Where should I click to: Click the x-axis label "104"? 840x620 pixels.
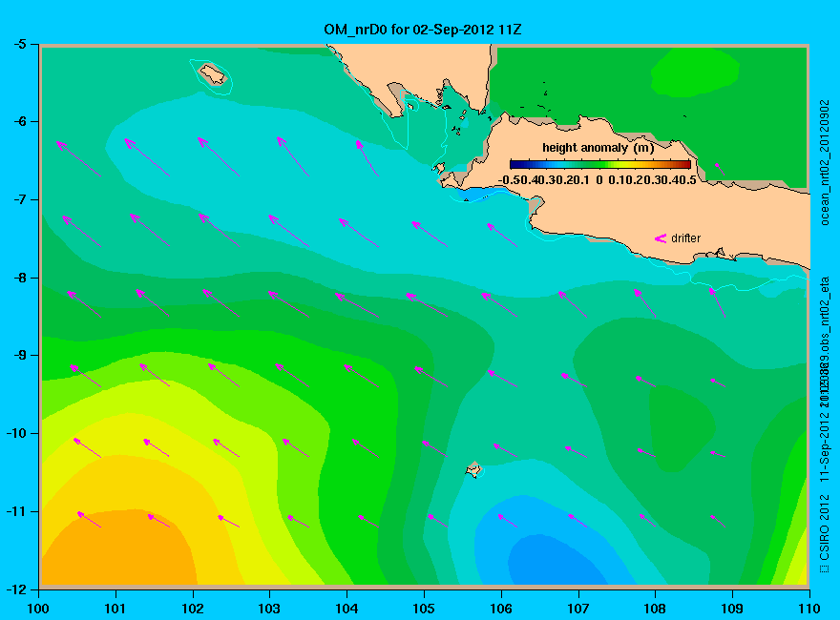tap(346, 609)
